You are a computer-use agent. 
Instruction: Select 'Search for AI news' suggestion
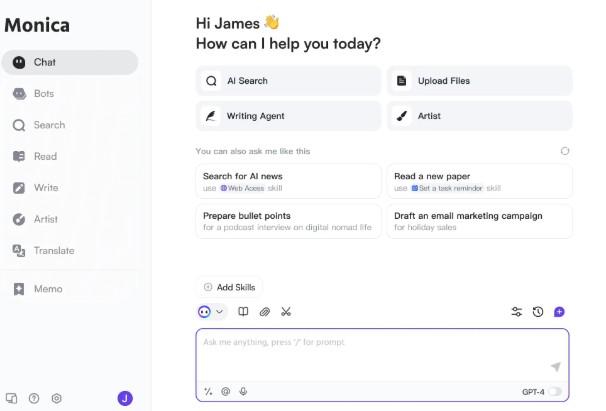pyautogui.click(x=288, y=181)
